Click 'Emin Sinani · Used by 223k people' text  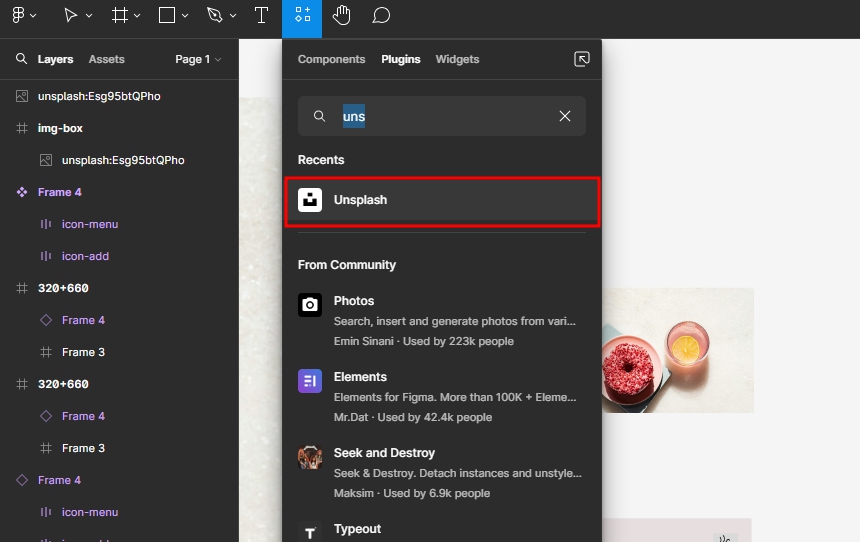424,341
